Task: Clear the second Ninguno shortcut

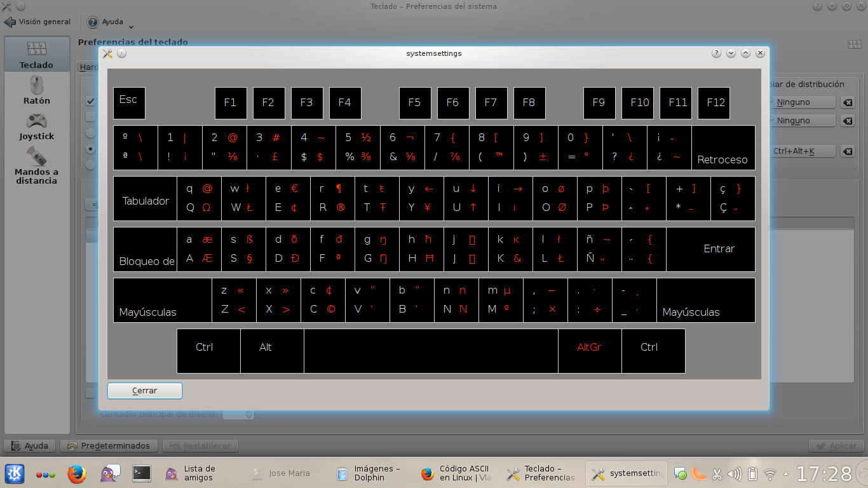Action: 848,120
